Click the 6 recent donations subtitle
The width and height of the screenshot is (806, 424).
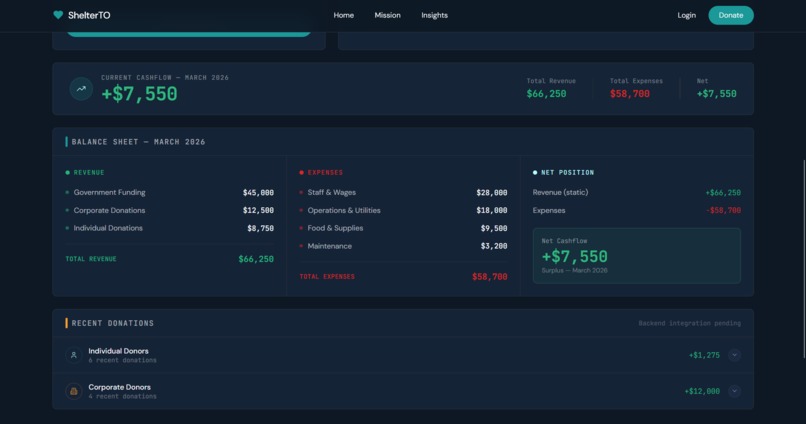(x=122, y=360)
